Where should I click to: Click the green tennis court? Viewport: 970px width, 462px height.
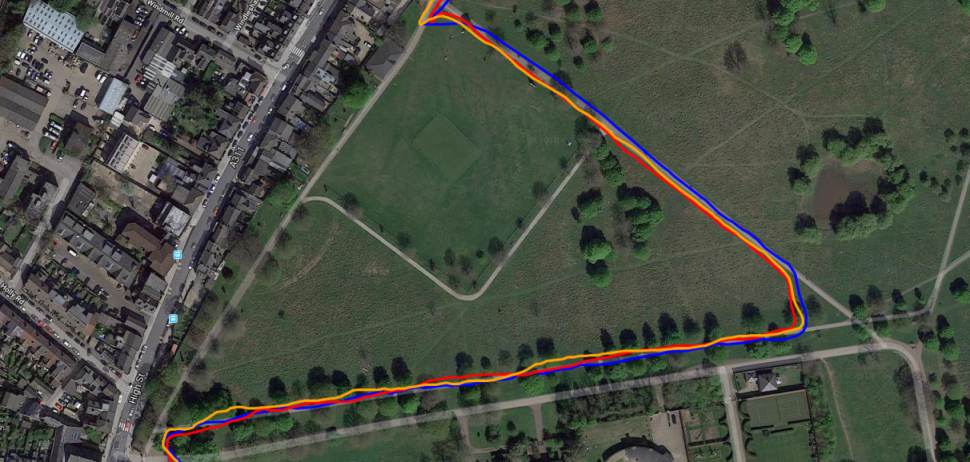777,409
